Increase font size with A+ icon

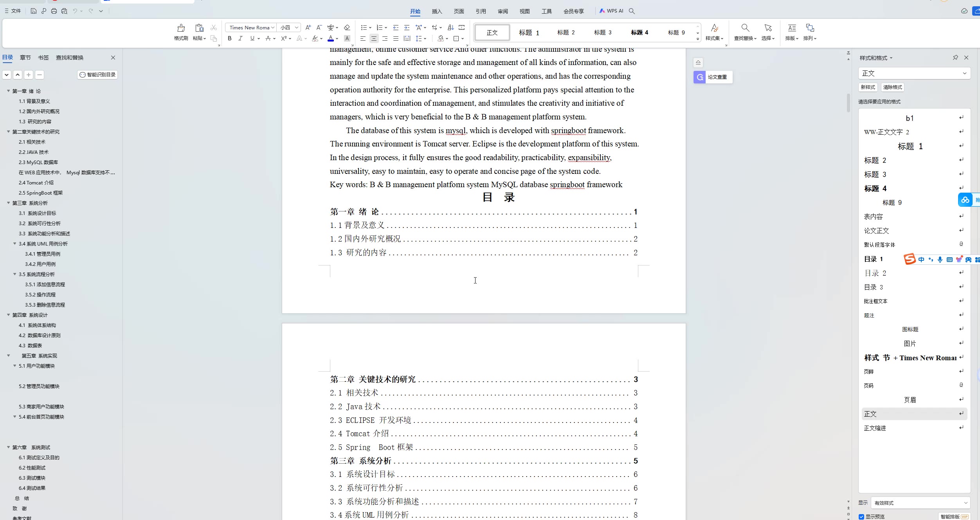[x=308, y=27]
